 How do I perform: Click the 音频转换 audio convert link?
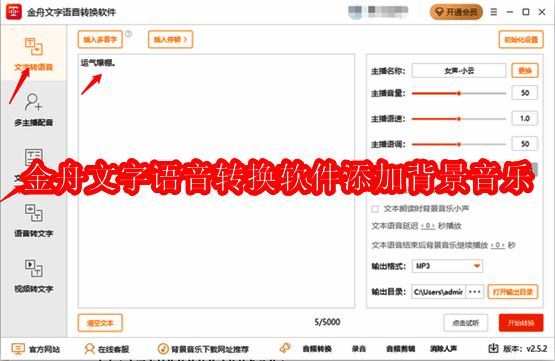[317, 349]
